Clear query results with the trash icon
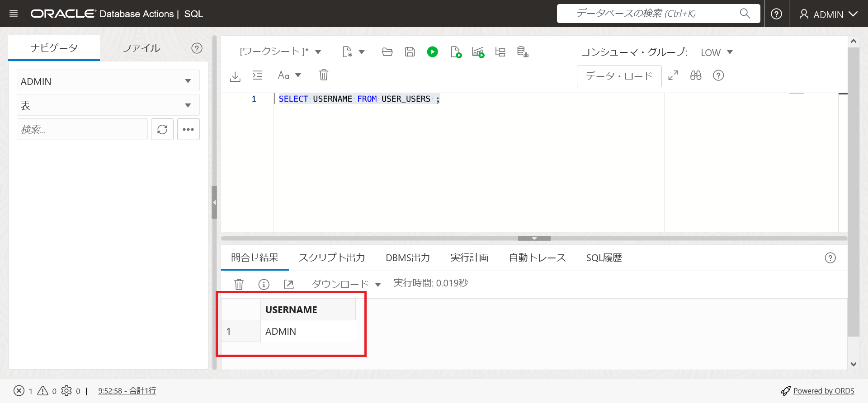The height and width of the screenshot is (403, 868). pos(239,284)
